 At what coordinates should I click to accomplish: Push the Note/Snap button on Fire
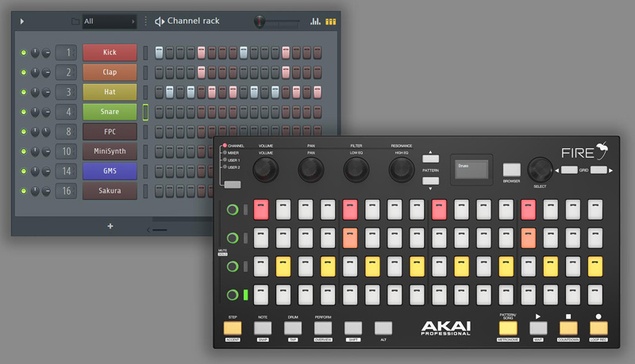(x=263, y=328)
